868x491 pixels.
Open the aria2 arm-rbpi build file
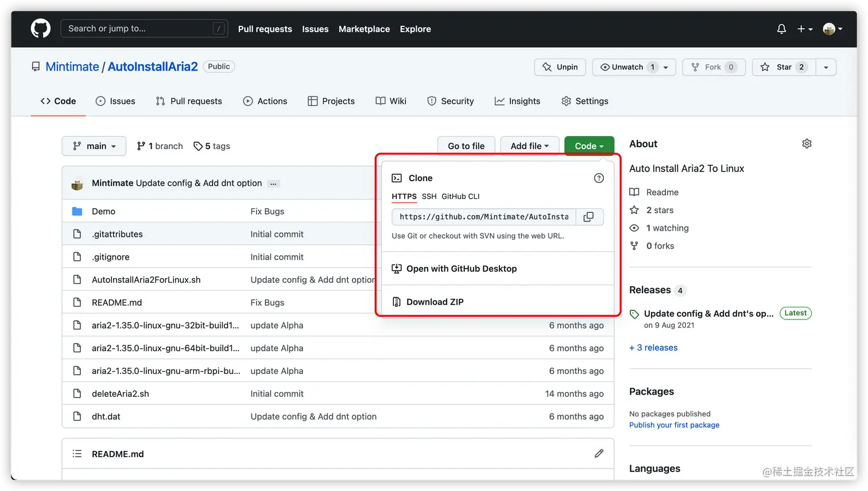coord(166,371)
